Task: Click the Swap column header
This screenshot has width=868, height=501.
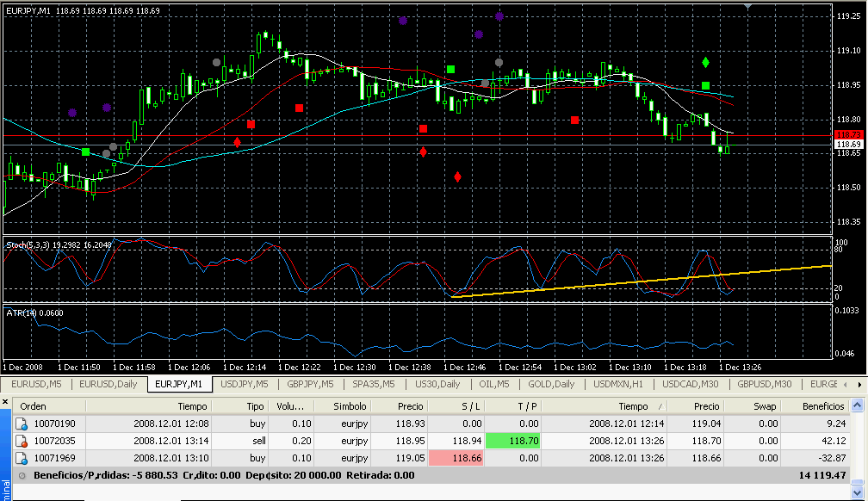Action: (x=765, y=406)
